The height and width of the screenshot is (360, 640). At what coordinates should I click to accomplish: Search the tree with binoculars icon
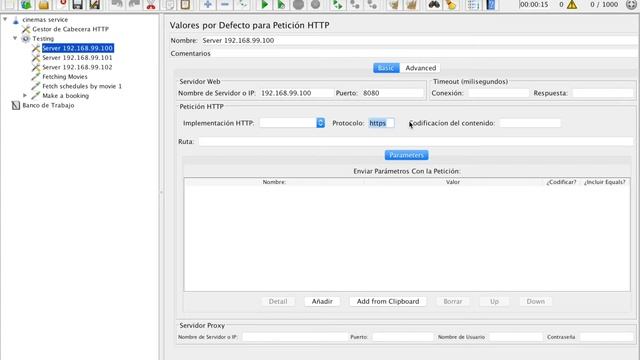click(x=434, y=4)
